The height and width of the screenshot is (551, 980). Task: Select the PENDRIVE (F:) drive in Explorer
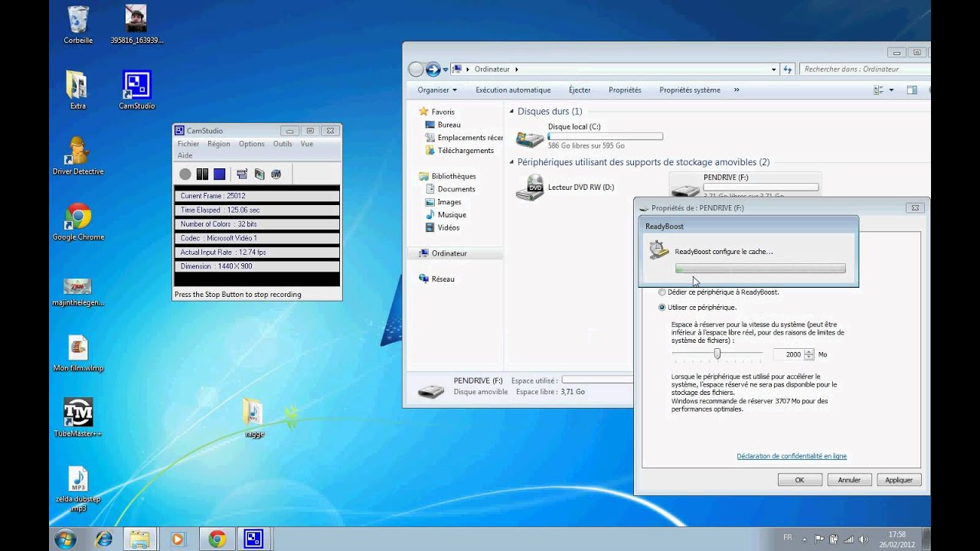click(x=745, y=184)
